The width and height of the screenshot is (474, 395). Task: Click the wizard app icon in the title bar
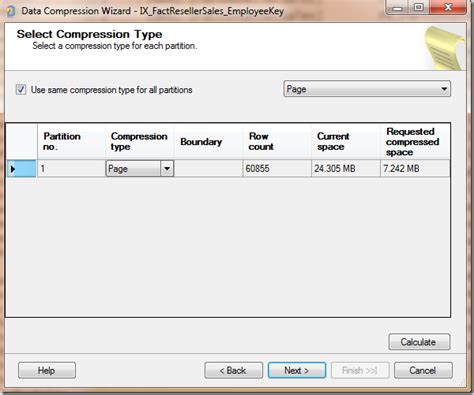[10, 11]
